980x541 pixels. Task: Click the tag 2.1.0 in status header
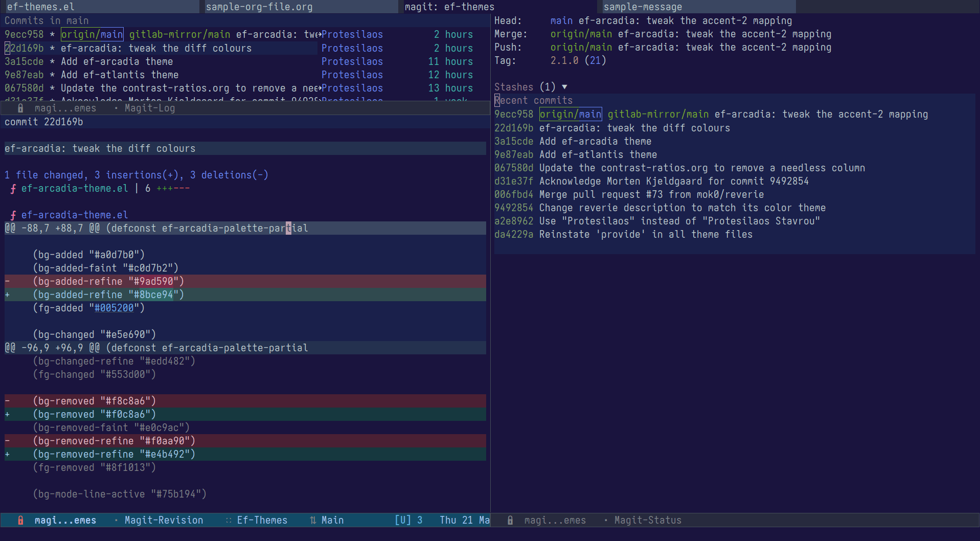coord(564,60)
